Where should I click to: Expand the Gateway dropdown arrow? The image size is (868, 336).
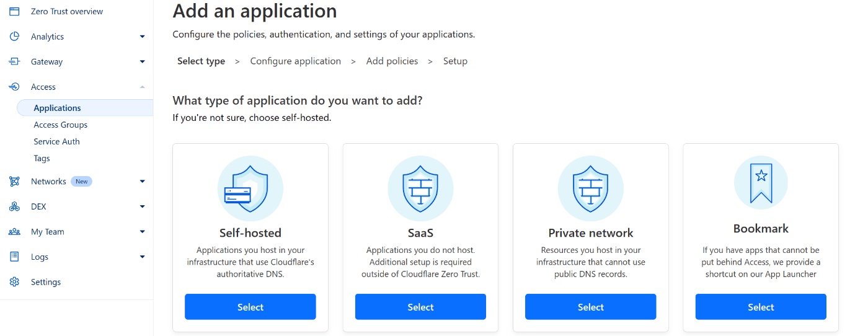(x=142, y=62)
